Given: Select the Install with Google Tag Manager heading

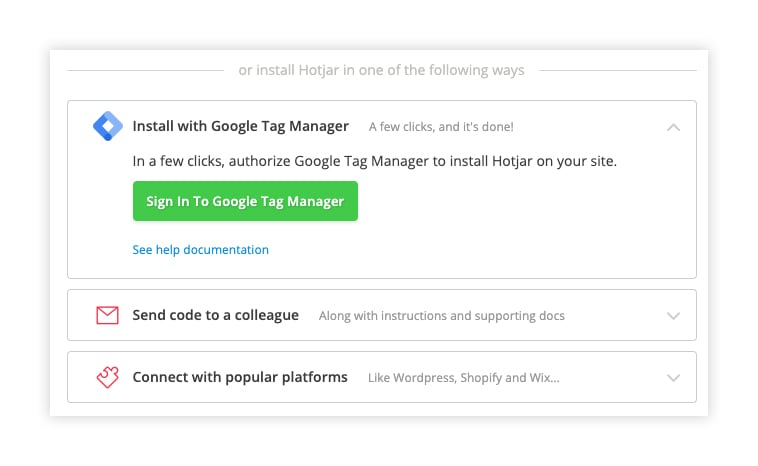Looking at the screenshot, I should coord(240,126).
